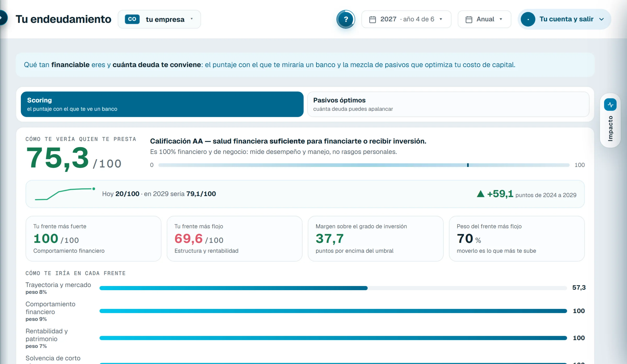Screen dimensions: 627x364
Task: Click the Tu endeudamiento page title
Action: point(63,19)
